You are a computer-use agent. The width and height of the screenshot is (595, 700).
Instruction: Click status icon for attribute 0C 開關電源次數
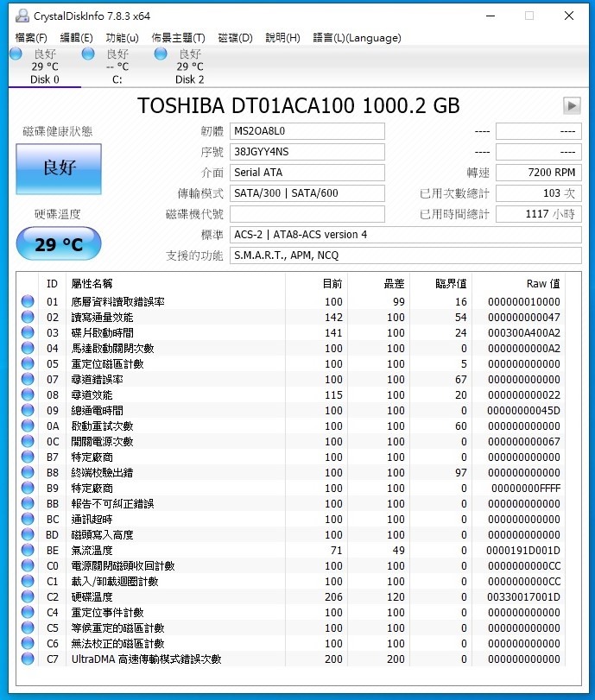coord(28,442)
